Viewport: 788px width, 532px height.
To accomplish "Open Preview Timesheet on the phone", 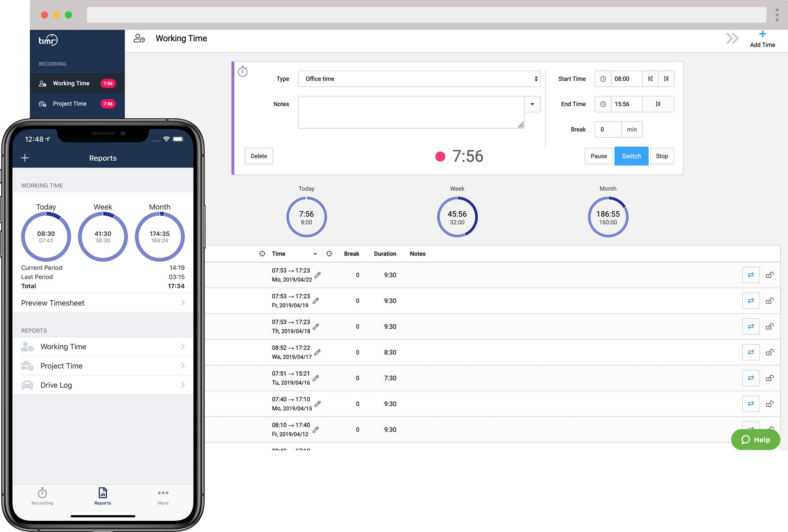I will coord(103,303).
